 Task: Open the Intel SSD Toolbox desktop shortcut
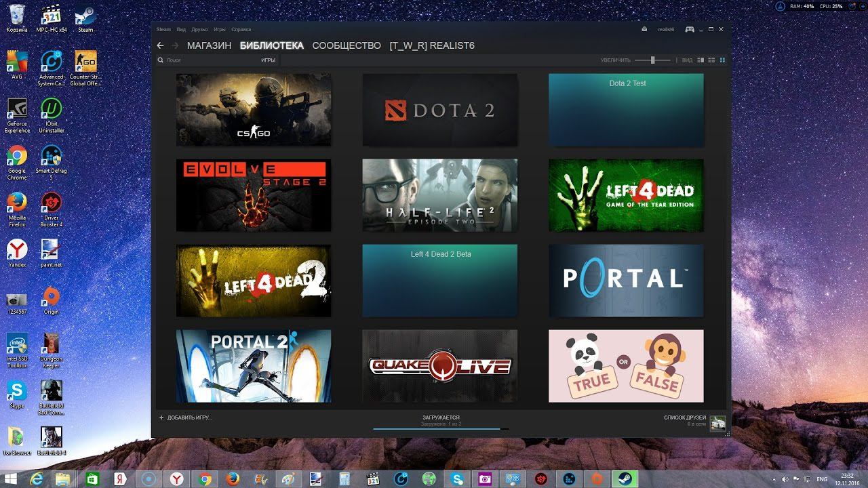tap(17, 350)
